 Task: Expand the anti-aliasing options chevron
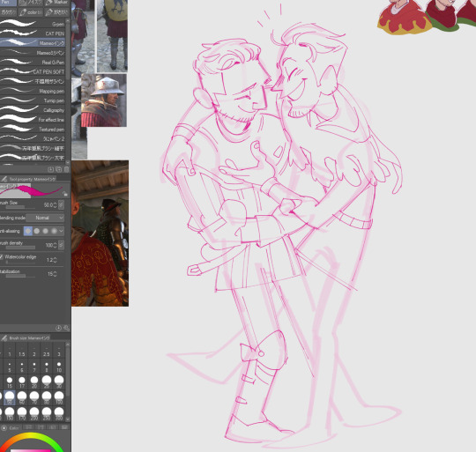tap(62, 231)
